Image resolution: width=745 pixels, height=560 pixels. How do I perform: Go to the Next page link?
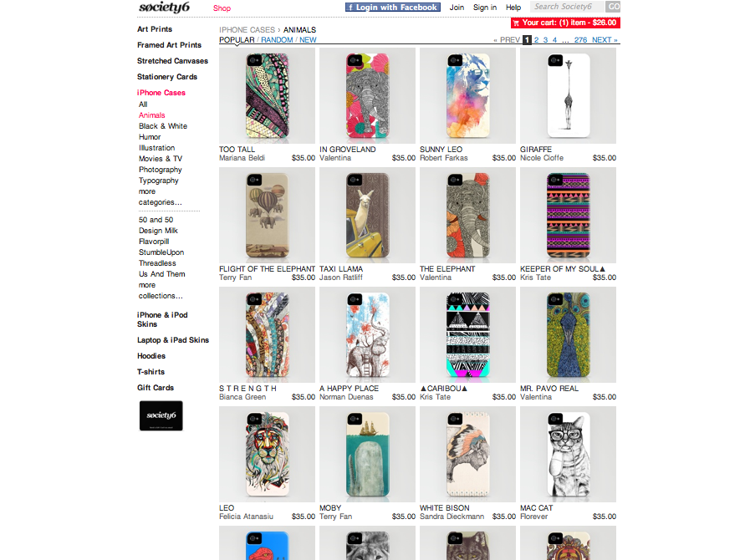(605, 40)
